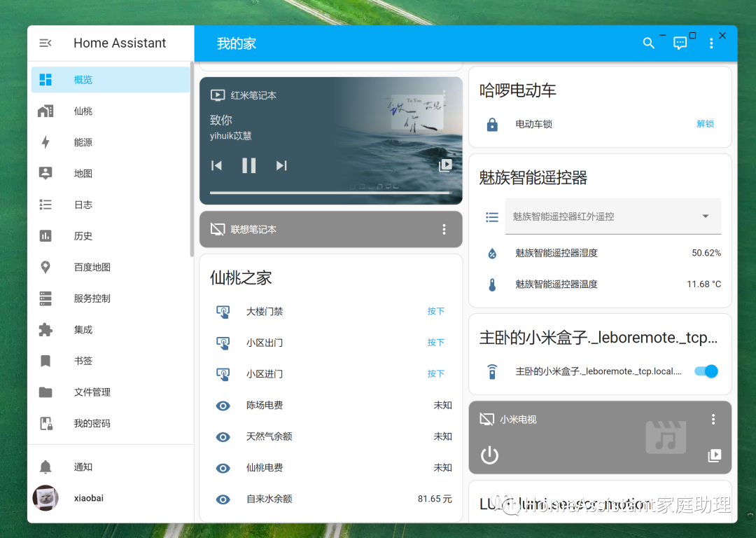Click the 联想笔记本 cast-off icon
Screen dimensions: 756x538
218,229
